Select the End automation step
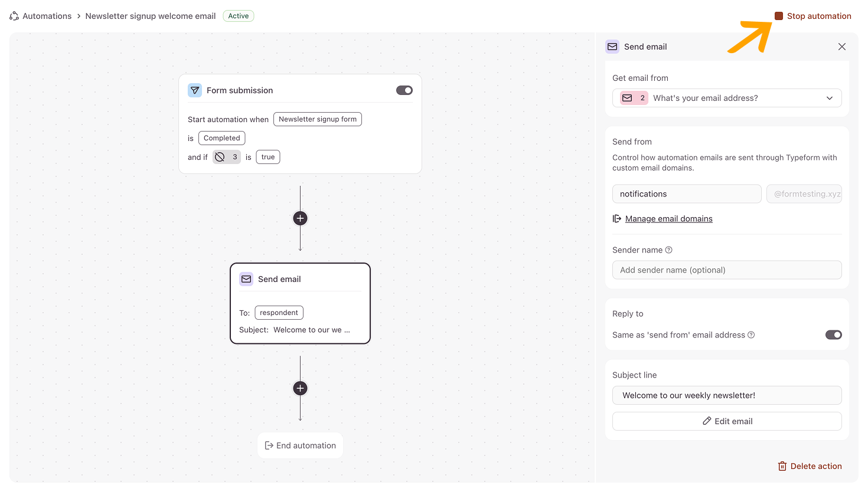The height and width of the screenshot is (492, 868). point(300,445)
